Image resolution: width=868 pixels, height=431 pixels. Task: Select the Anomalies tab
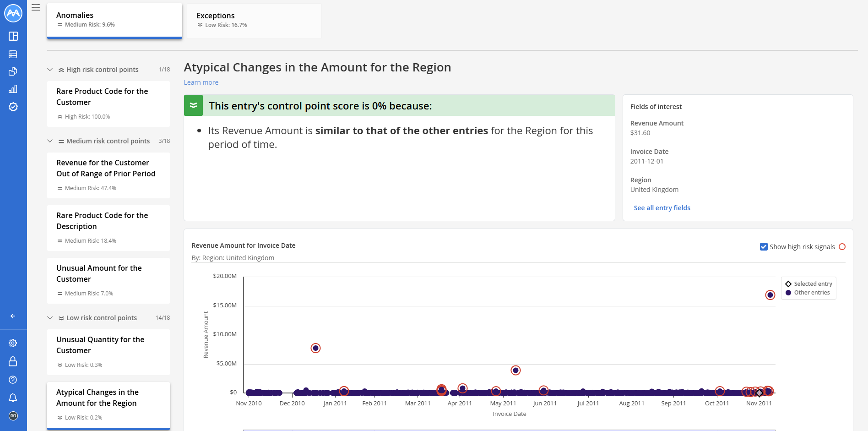coord(114,20)
